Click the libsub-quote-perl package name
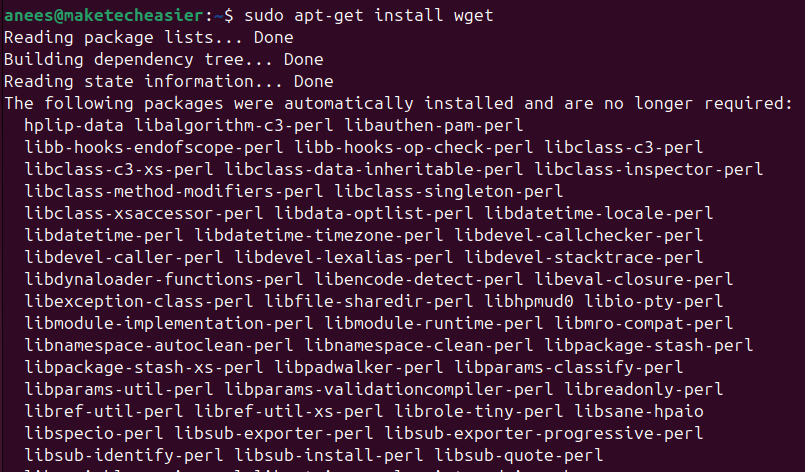Image resolution: width=805 pixels, height=472 pixels. [x=519, y=456]
